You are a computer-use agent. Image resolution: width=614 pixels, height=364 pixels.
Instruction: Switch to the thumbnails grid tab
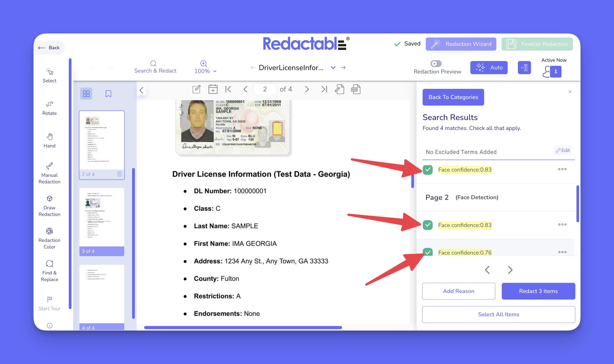point(86,94)
